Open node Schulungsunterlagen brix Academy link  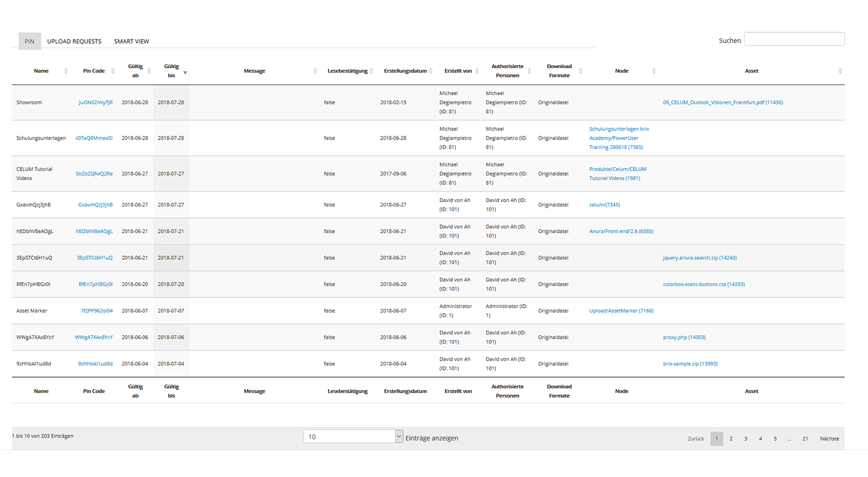point(619,138)
